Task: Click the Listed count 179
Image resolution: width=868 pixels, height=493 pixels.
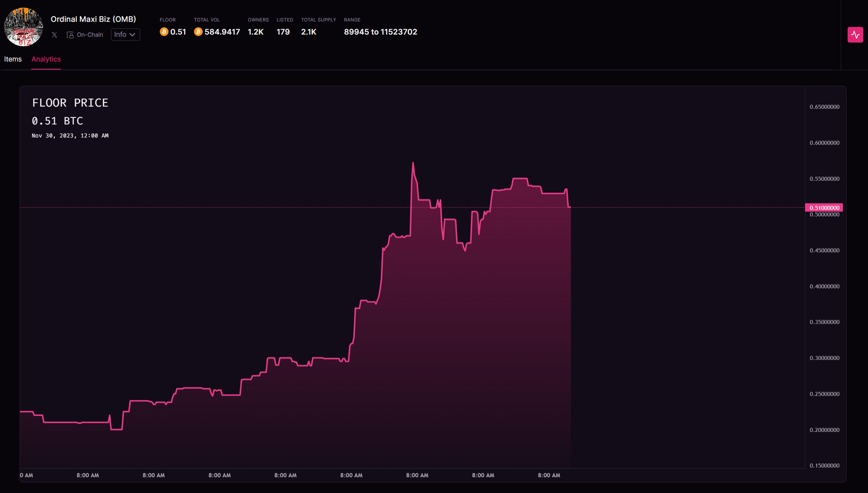Action: tap(283, 32)
